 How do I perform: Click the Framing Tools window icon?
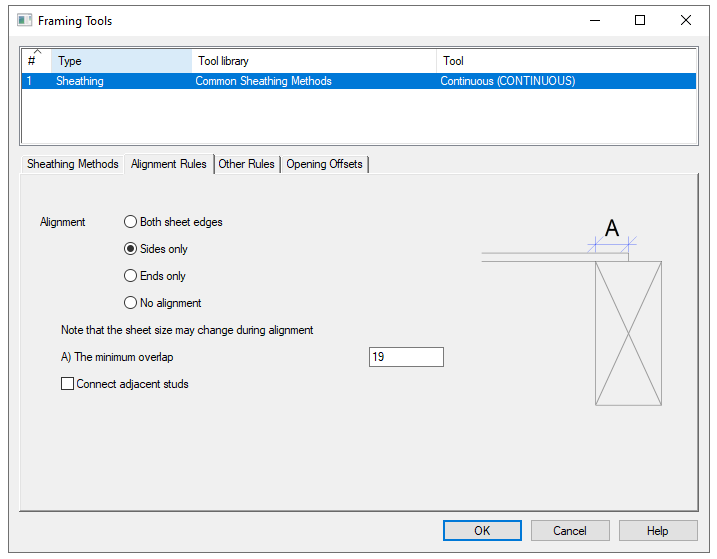click(x=25, y=20)
